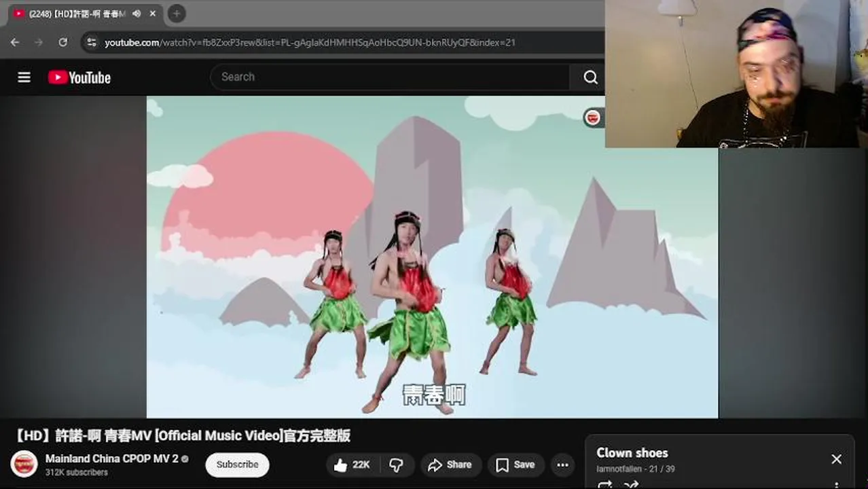Subscribe to Mainland China CPOP MV 2
The height and width of the screenshot is (489, 868).
(237, 465)
